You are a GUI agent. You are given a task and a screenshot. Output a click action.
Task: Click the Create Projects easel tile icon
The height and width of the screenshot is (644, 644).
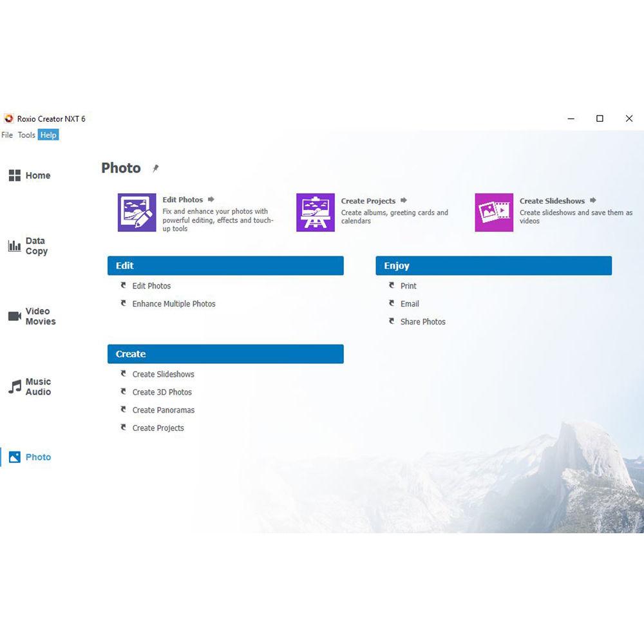tap(315, 213)
